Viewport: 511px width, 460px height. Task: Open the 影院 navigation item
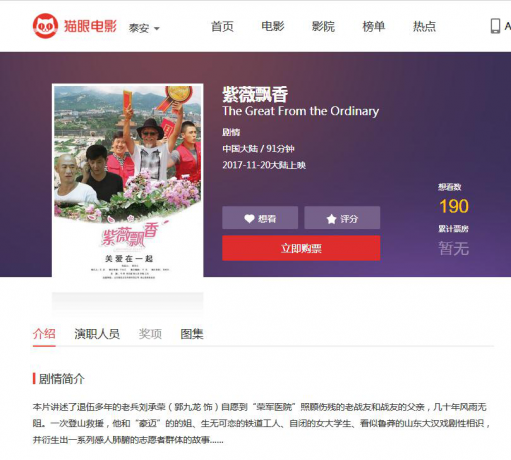[x=323, y=26]
